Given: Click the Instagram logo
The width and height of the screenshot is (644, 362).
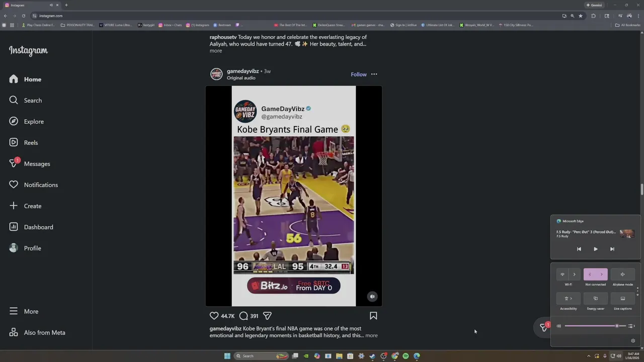Looking at the screenshot, I should click(28, 51).
